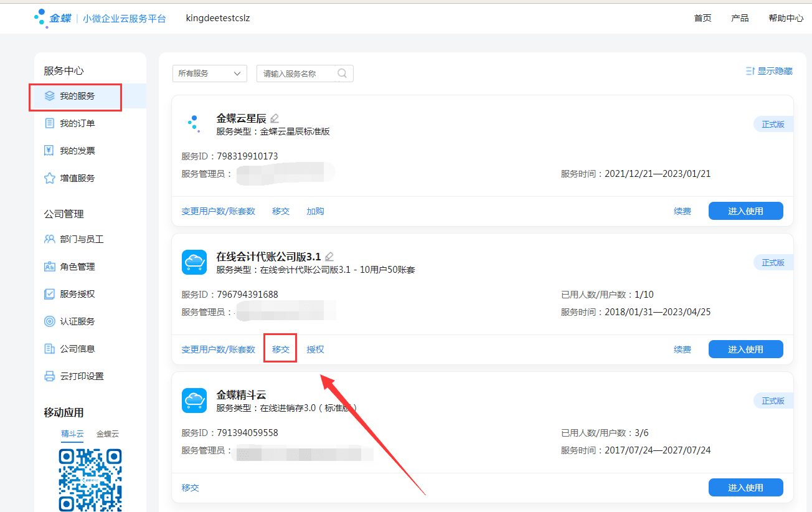Click the 金蝶精斗云 cloud icon
Viewport: 812px width, 512px height.
[194, 401]
